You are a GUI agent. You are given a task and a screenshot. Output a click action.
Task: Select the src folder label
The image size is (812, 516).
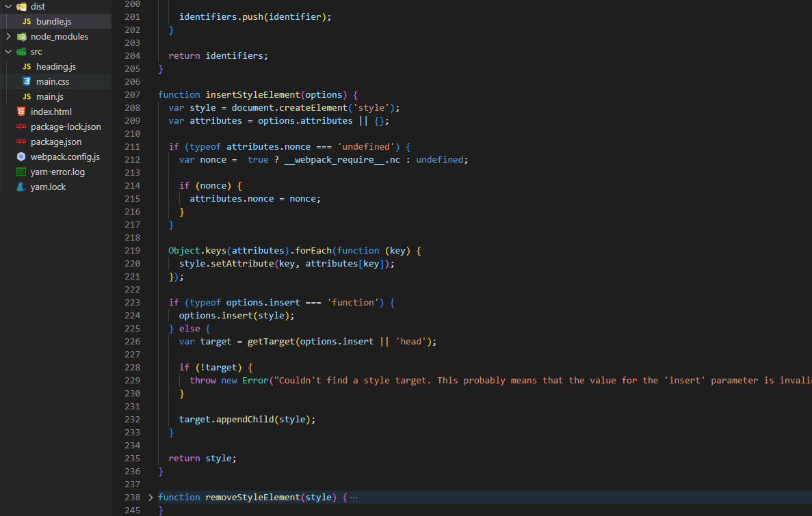coord(36,52)
